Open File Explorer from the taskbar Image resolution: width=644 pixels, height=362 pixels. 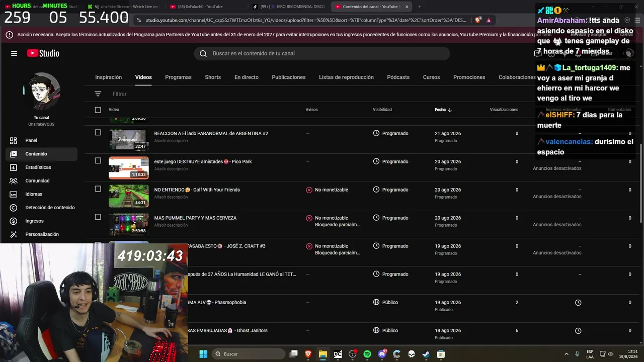tap(323, 354)
